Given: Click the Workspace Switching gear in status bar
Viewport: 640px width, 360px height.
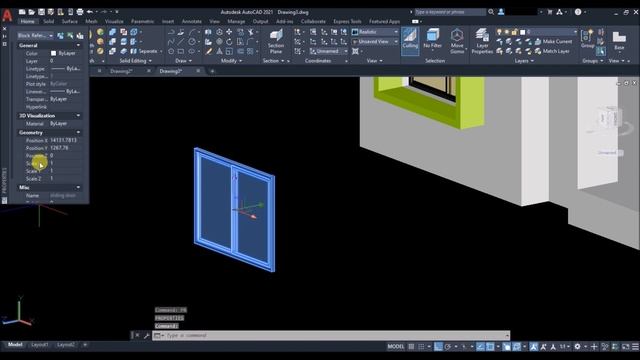Looking at the screenshot, I should [x=577, y=347].
